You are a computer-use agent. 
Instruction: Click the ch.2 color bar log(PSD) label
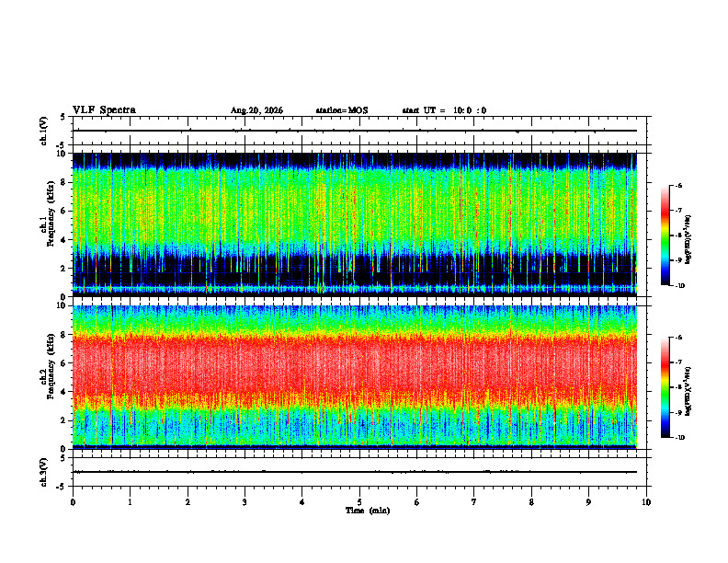(688, 391)
